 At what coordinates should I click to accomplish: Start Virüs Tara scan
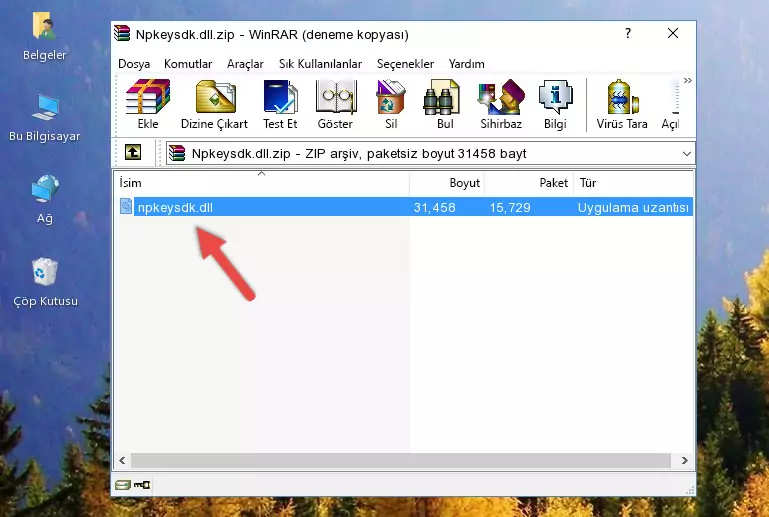(x=622, y=104)
